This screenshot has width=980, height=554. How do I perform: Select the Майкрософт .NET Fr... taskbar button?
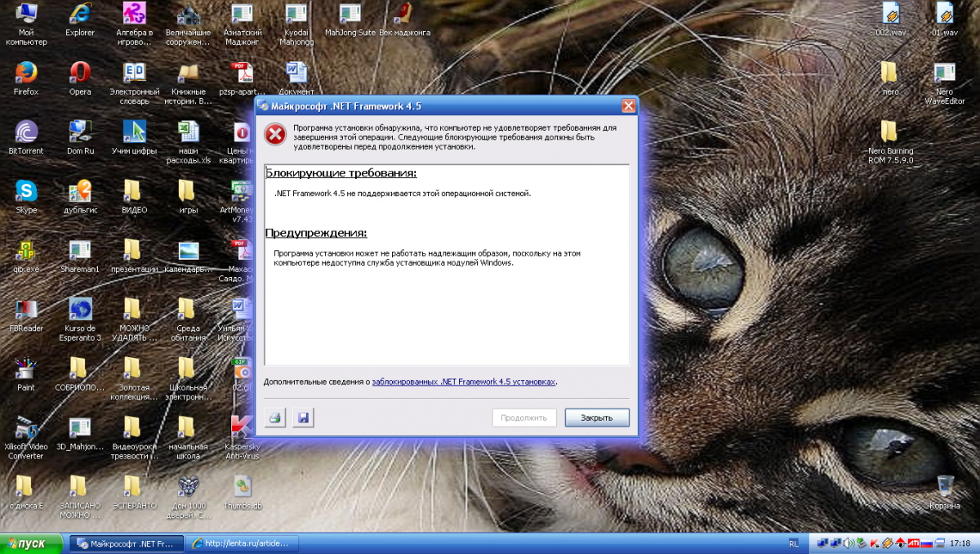pyautogui.click(x=128, y=543)
